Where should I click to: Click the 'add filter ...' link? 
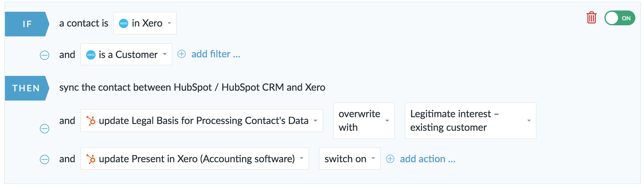(x=216, y=54)
